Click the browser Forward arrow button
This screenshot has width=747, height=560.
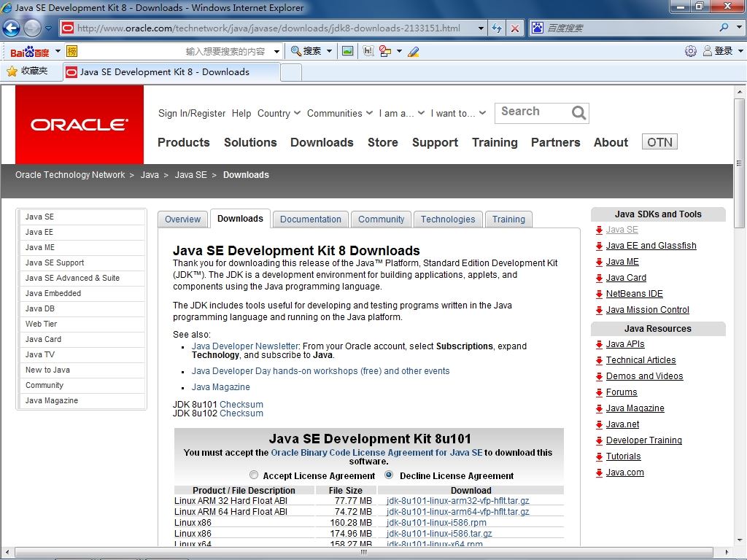coord(32,28)
